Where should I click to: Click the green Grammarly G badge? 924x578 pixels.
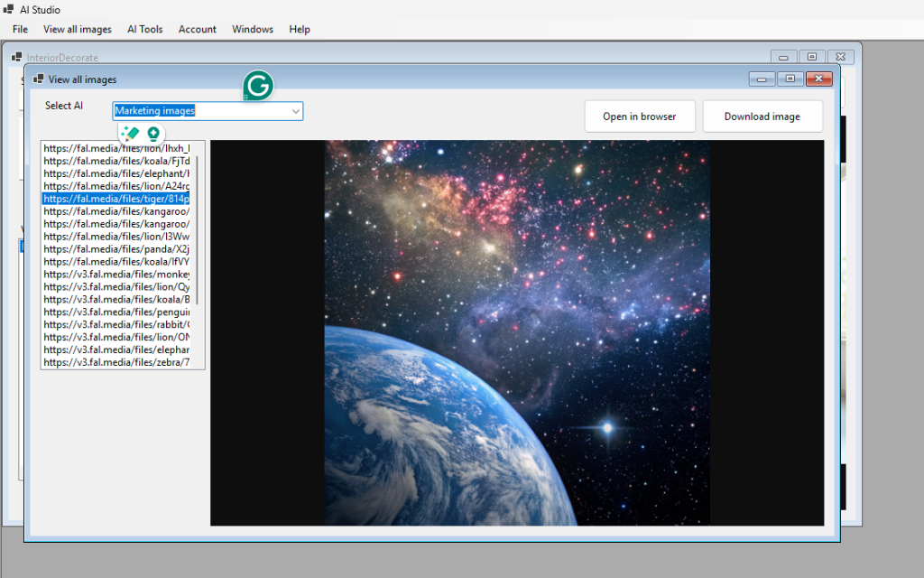coord(258,86)
